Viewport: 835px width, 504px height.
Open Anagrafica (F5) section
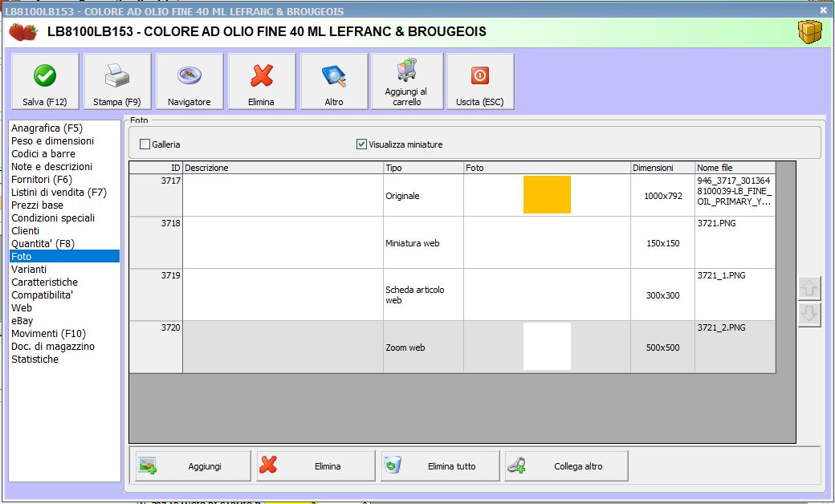coord(47,128)
